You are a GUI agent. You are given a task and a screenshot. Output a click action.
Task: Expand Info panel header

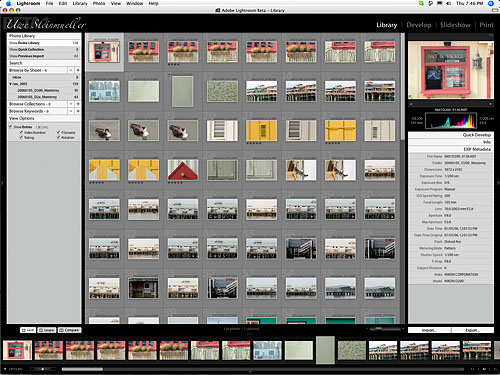tap(451, 142)
